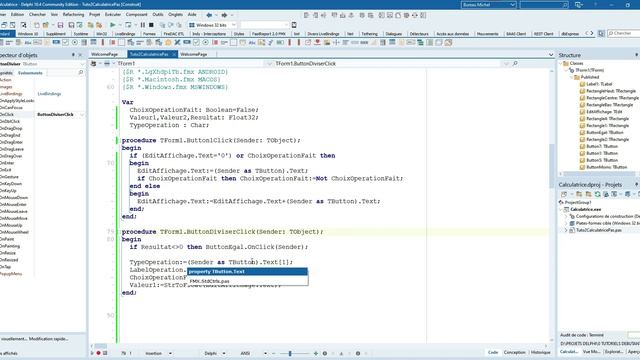Start macro recording red dot in status bar
The height and width of the screenshot is (360, 640).
click(98, 353)
